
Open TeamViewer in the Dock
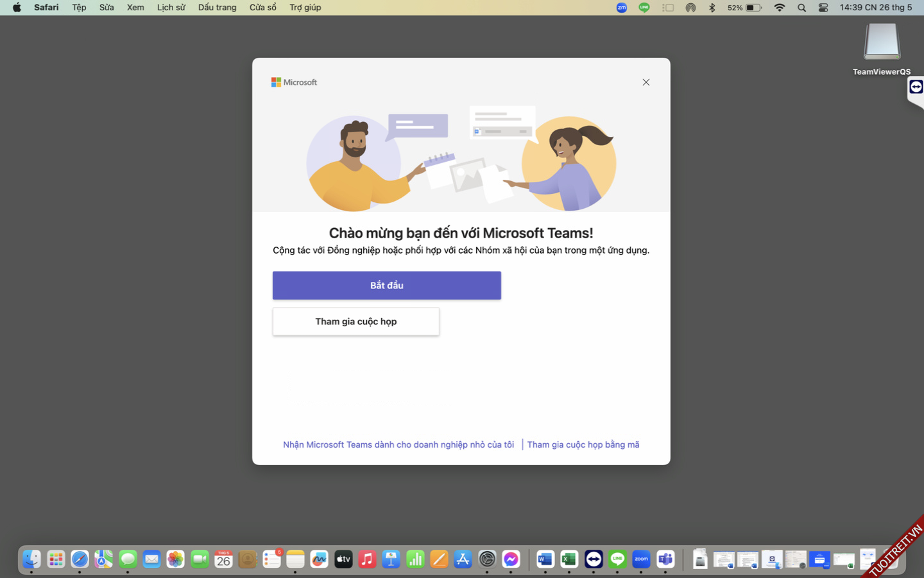[x=594, y=559]
